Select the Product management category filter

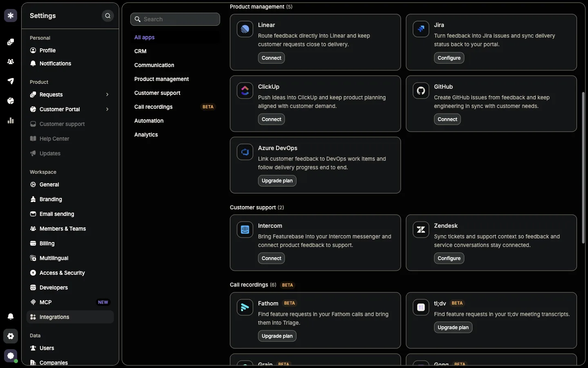(x=175, y=79)
